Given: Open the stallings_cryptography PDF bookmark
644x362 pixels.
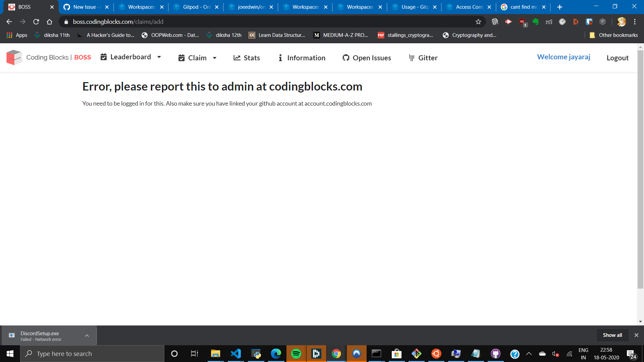Looking at the screenshot, I should [x=406, y=35].
